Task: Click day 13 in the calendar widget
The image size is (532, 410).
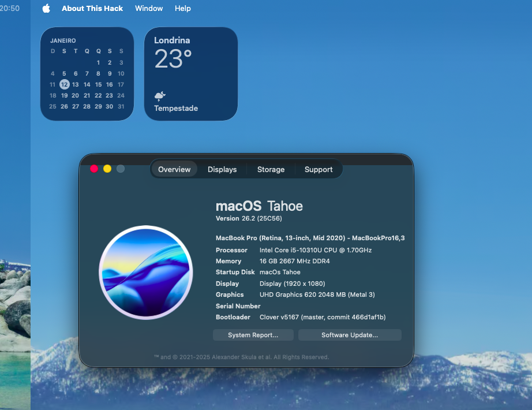Action: point(76,84)
